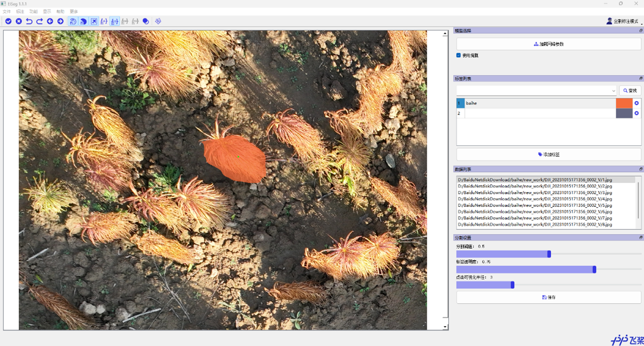Undo the last annotation action
644x346 pixels.
(x=29, y=21)
